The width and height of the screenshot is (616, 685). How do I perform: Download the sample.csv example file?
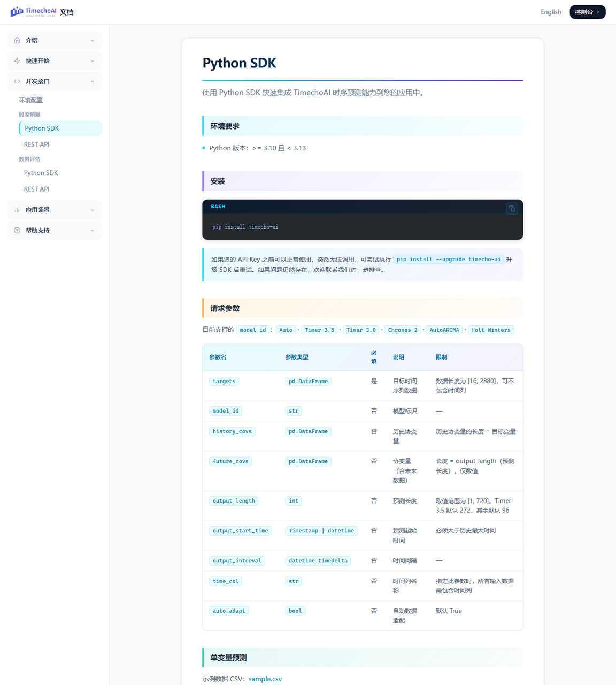pos(265,679)
